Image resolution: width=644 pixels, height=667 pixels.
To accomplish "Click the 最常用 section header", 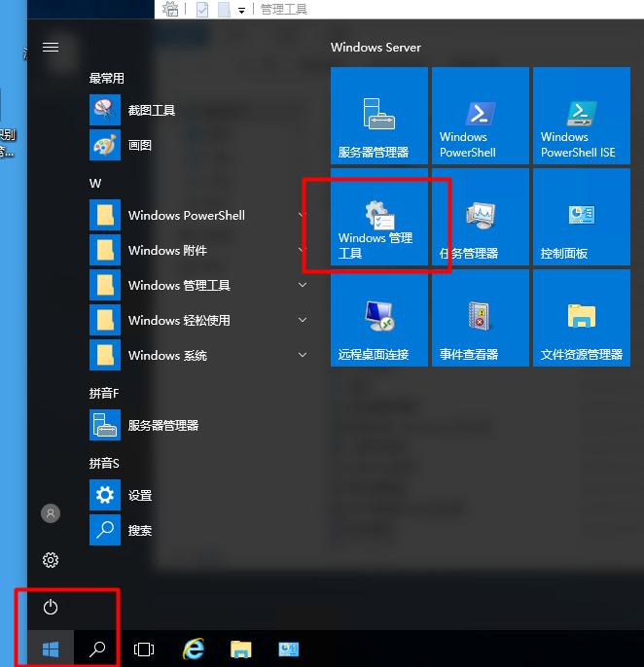I will click(x=106, y=78).
